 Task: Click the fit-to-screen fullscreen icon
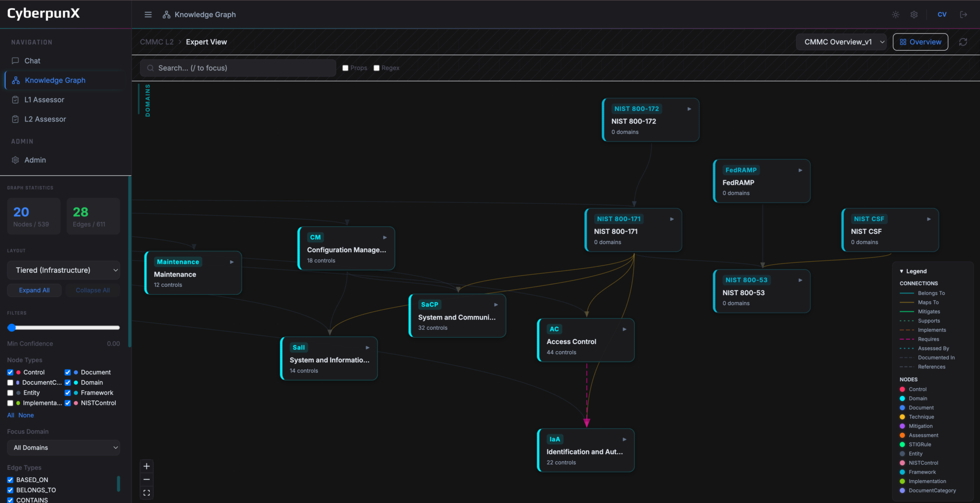tap(146, 493)
